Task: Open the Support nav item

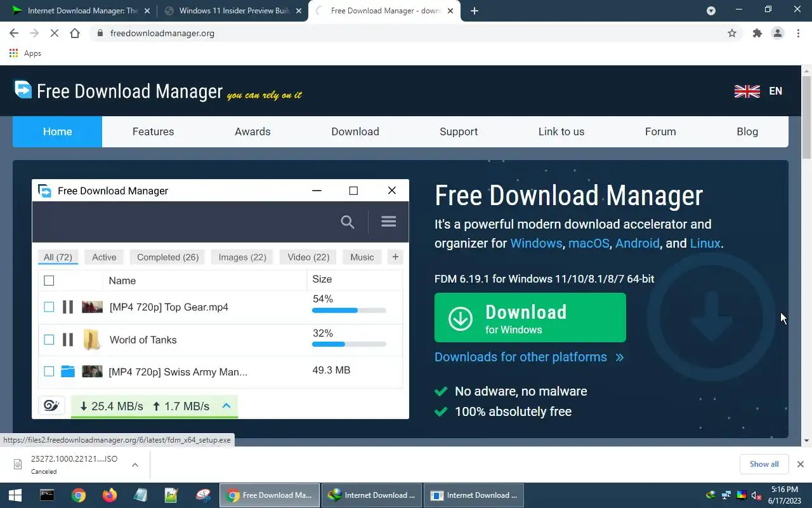Action: tap(459, 131)
